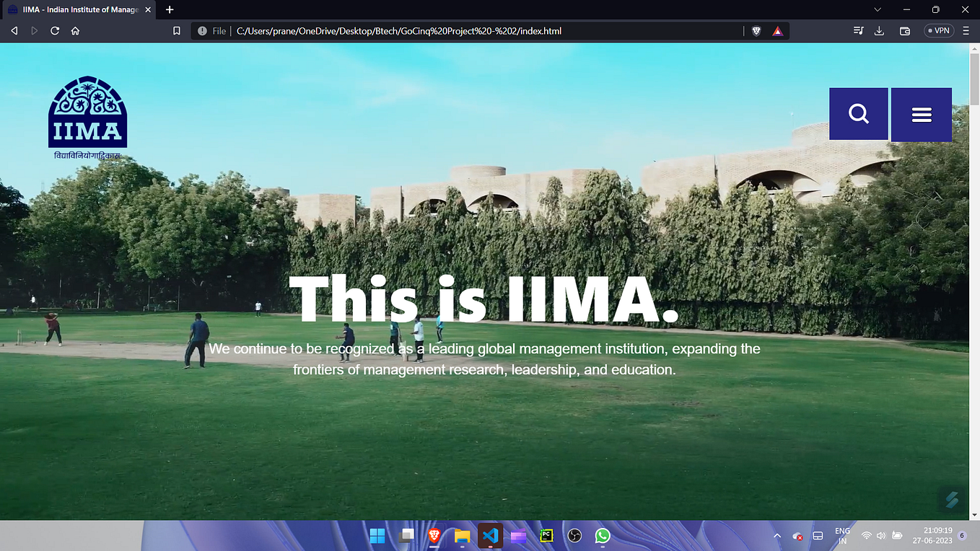The image size is (980, 551).
Task: Open the tab search chevron dropdown
Action: pos(876,9)
